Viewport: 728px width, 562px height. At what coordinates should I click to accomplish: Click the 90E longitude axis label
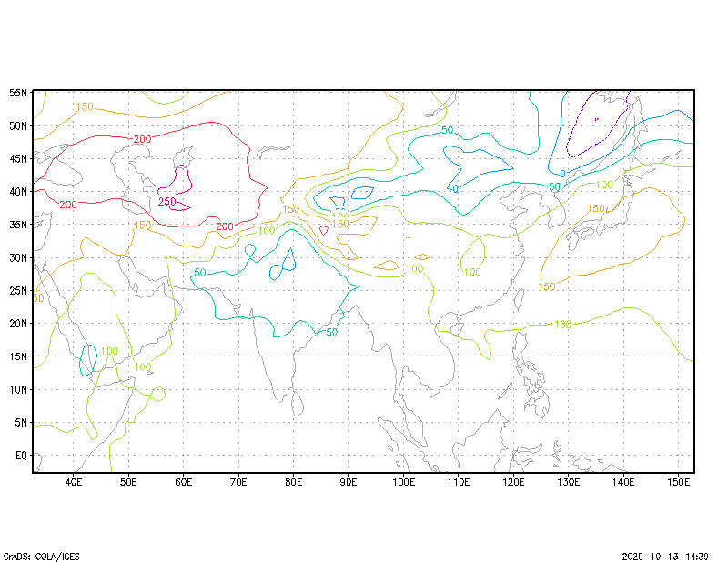(349, 482)
